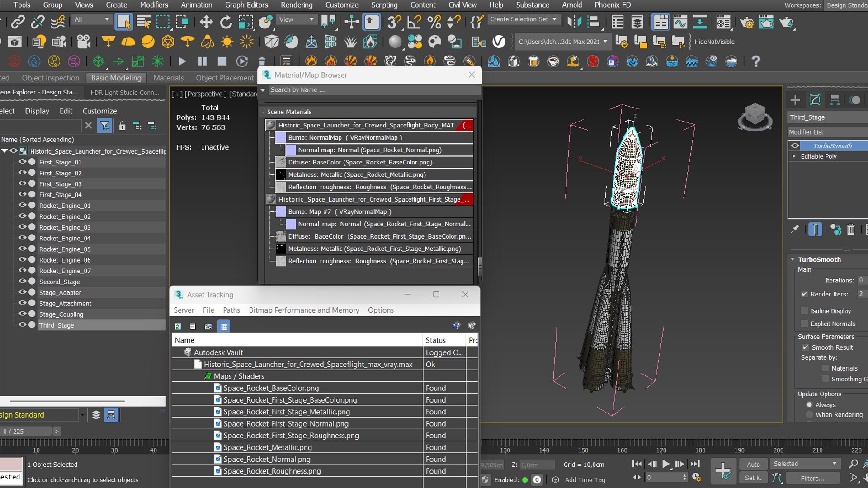Open Create Selection Set dropdown

pos(524,19)
